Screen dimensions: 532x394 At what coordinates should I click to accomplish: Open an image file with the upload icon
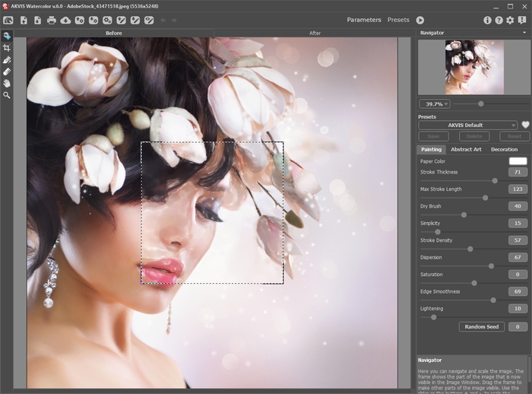(x=24, y=21)
